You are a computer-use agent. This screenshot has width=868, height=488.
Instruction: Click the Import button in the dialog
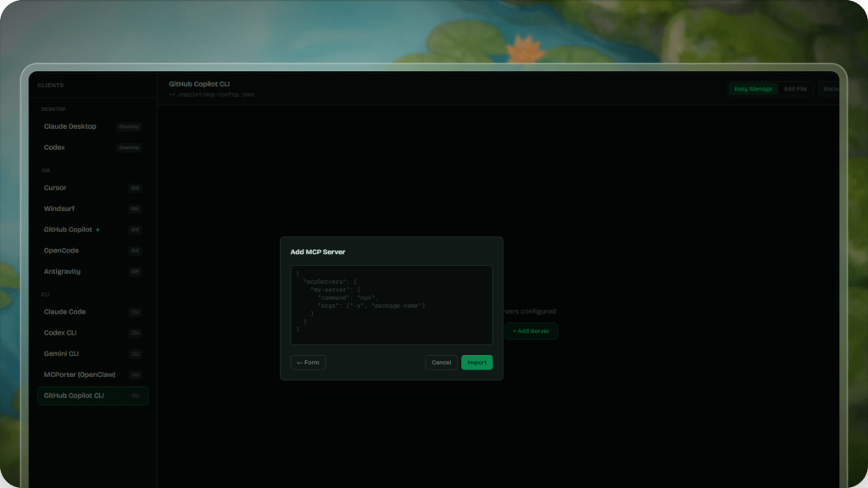click(x=476, y=363)
